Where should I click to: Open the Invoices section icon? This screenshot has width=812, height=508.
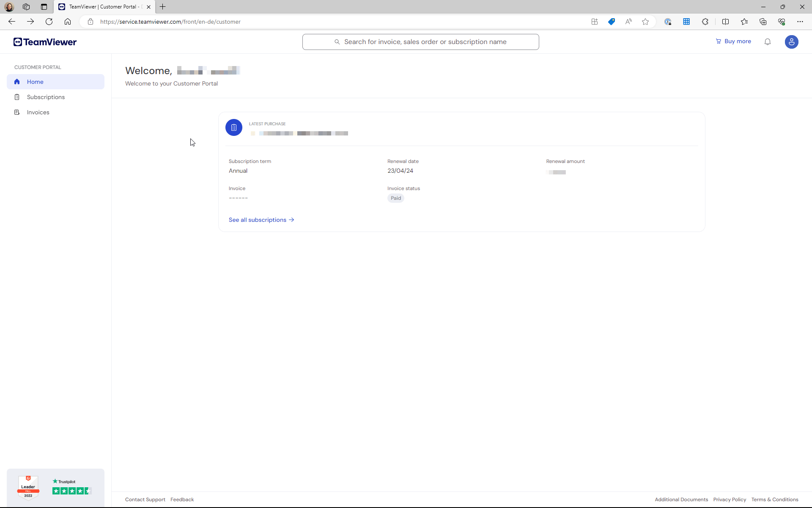[x=17, y=112]
